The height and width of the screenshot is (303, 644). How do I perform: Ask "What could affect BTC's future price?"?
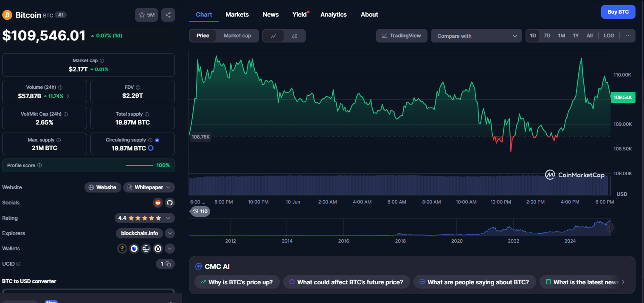(x=346, y=282)
